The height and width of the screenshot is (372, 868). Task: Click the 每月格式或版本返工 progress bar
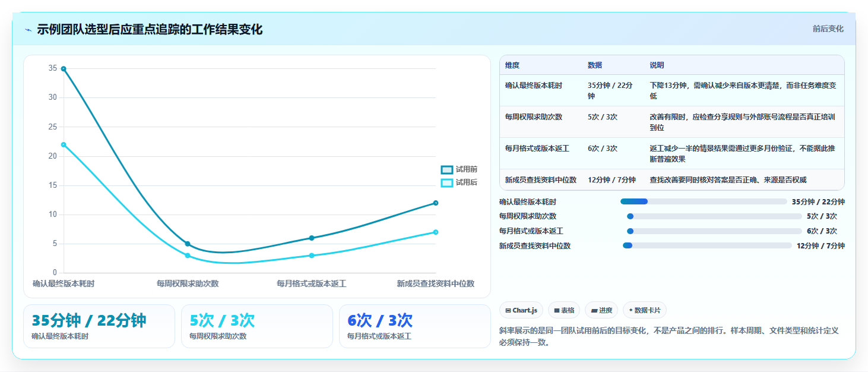[x=714, y=231]
